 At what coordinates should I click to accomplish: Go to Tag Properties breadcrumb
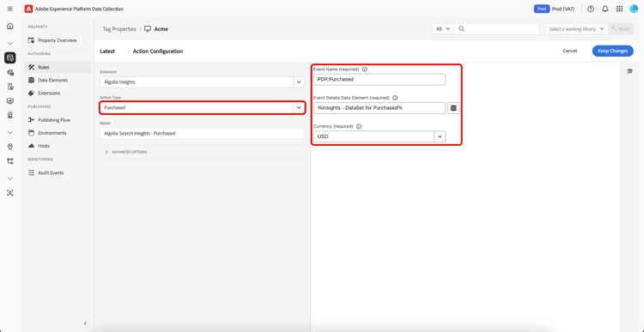pos(119,29)
